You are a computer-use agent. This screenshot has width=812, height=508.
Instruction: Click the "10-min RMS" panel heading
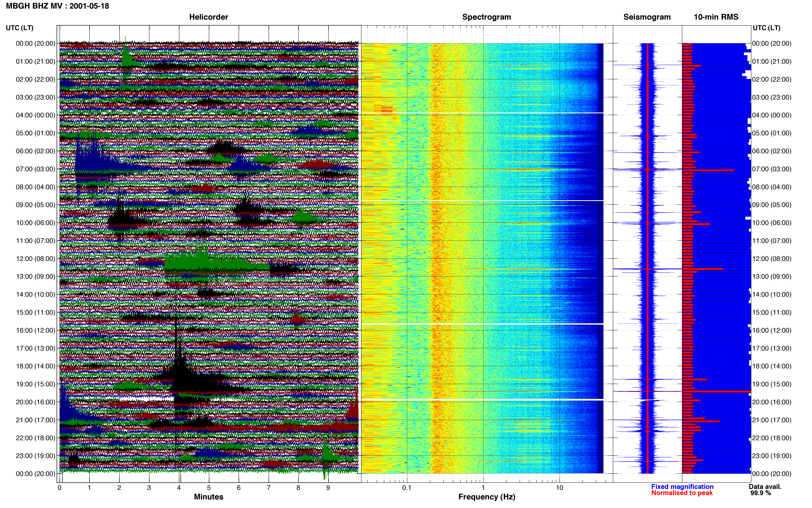coord(716,17)
